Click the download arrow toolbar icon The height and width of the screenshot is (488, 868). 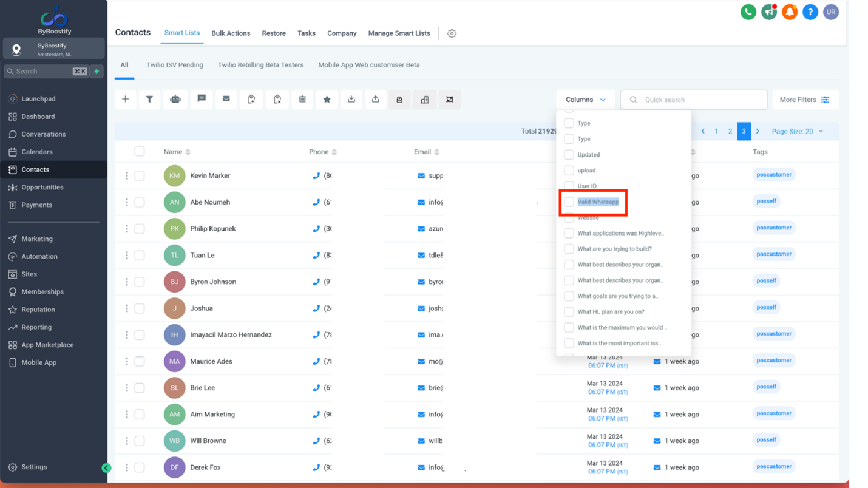pyautogui.click(x=351, y=100)
